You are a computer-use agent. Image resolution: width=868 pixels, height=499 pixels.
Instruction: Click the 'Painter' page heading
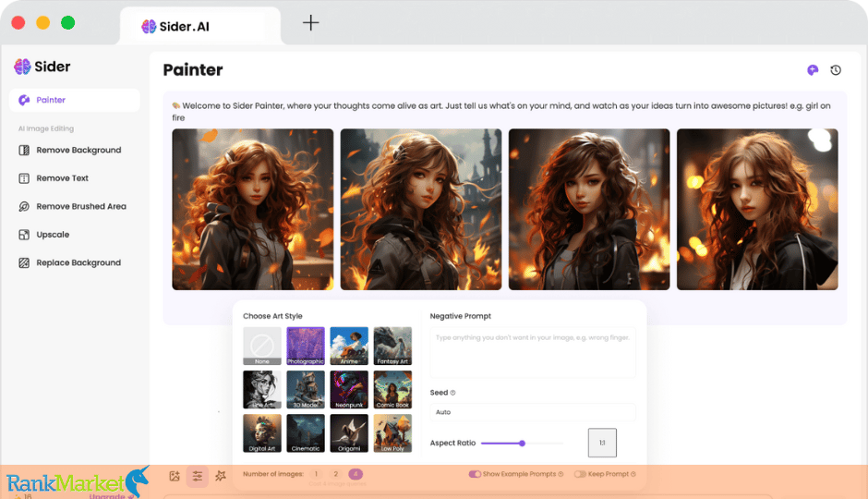pos(193,70)
